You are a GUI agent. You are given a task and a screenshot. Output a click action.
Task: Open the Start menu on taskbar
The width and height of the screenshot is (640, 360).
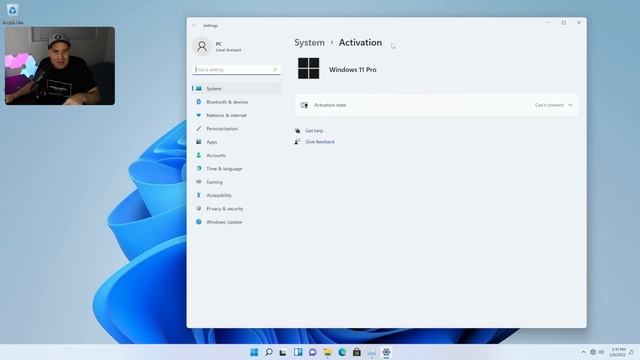[x=254, y=352]
